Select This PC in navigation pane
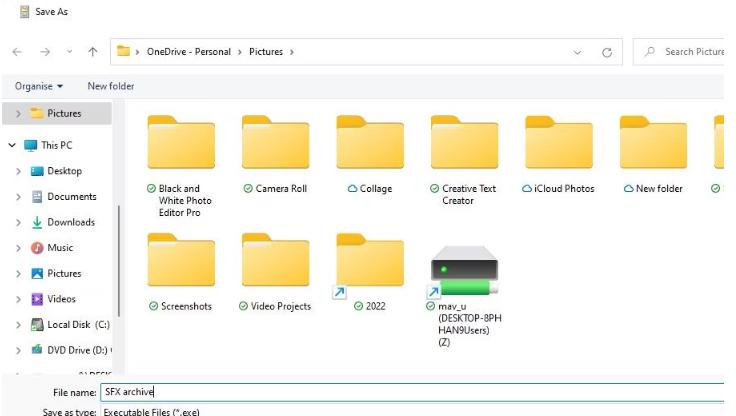 tap(48, 145)
